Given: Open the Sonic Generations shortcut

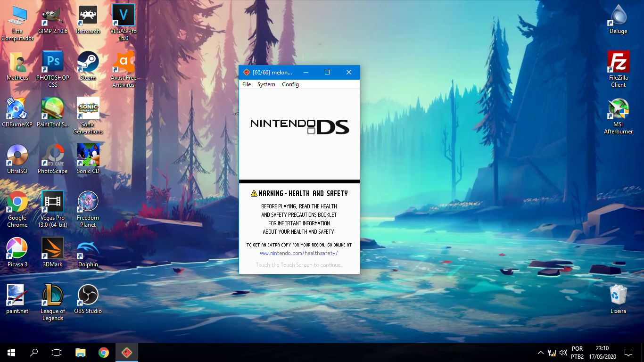Looking at the screenshot, I should pos(88,107).
